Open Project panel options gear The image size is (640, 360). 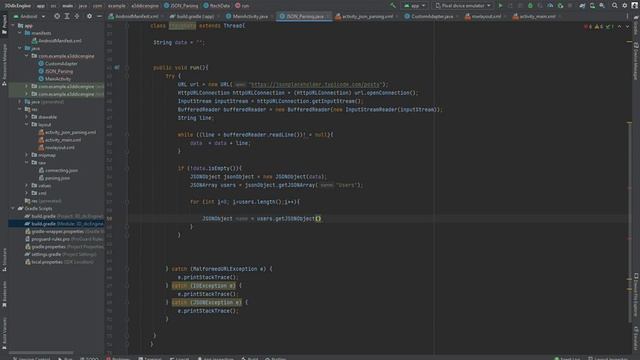point(89,16)
